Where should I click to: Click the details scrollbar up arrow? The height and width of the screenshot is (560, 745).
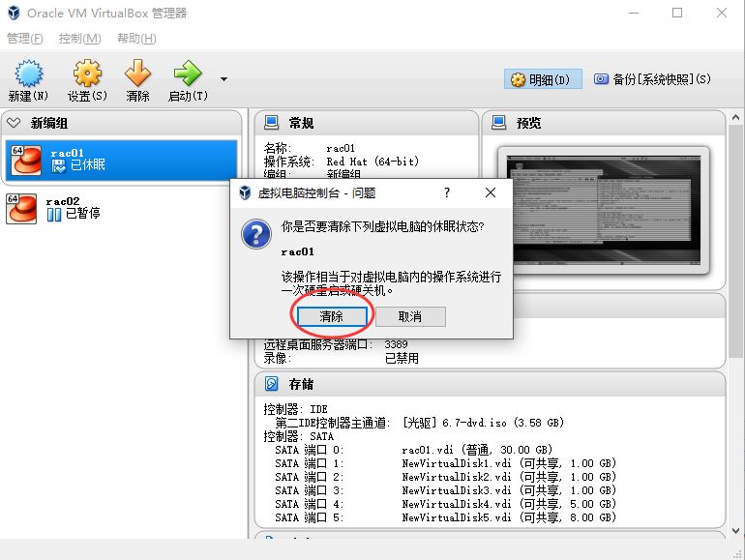coord(735,117)
